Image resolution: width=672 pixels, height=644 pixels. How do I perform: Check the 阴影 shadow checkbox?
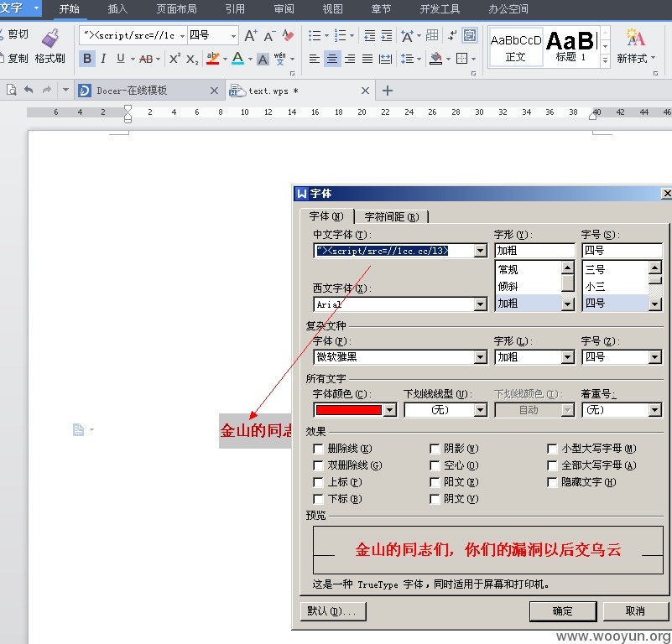click(435, 449)
